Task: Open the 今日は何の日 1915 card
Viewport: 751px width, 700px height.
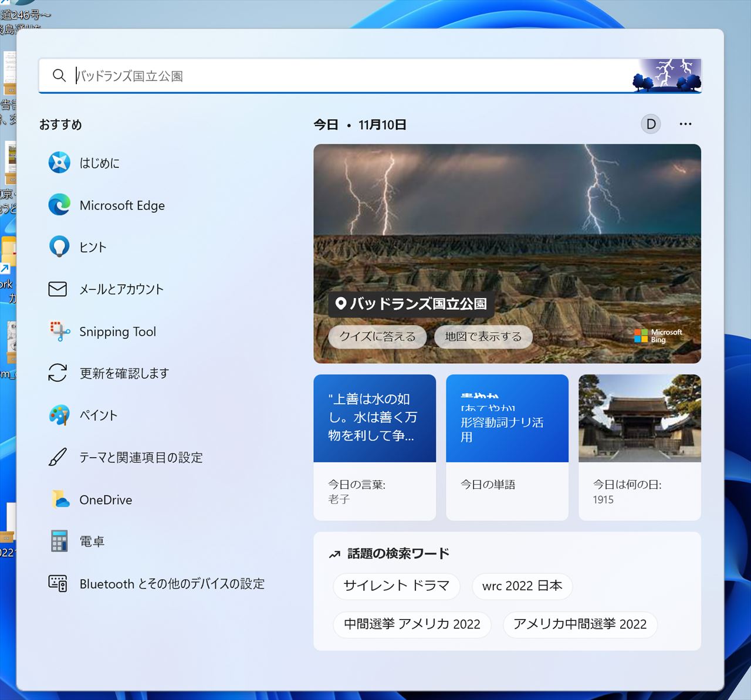Action: pyautogui.click(x=640, y=448)
